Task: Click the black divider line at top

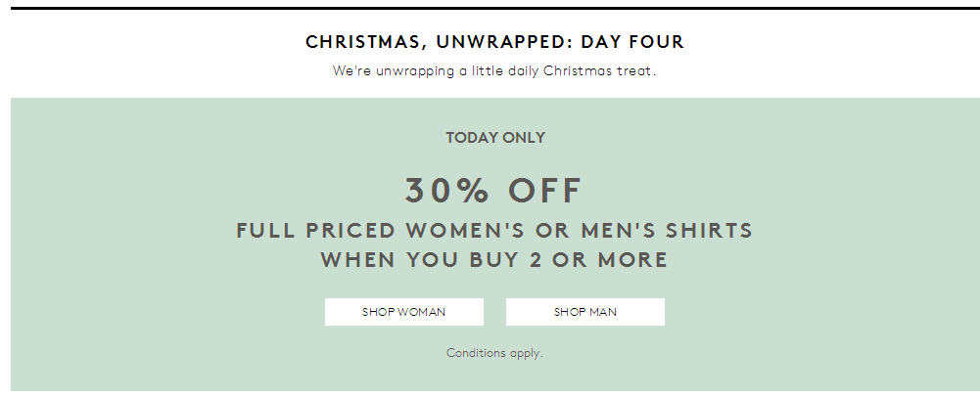Action: (x=495, y=8)
